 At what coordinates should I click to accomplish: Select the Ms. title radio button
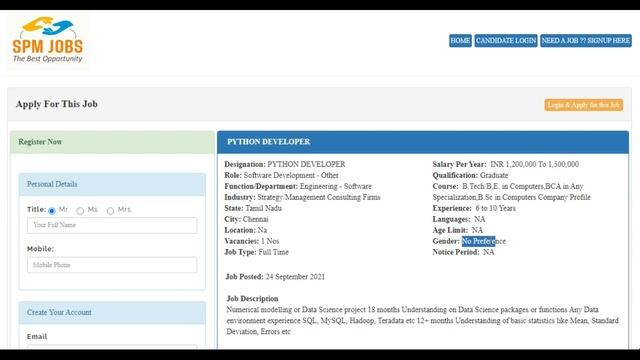coord(80,211)
